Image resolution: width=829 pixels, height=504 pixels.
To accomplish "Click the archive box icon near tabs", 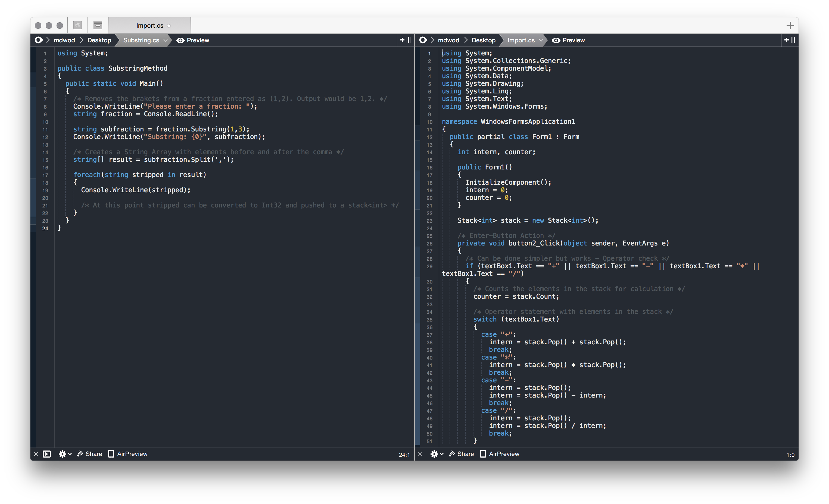I will pyautogui.click(x=98, y=25).
